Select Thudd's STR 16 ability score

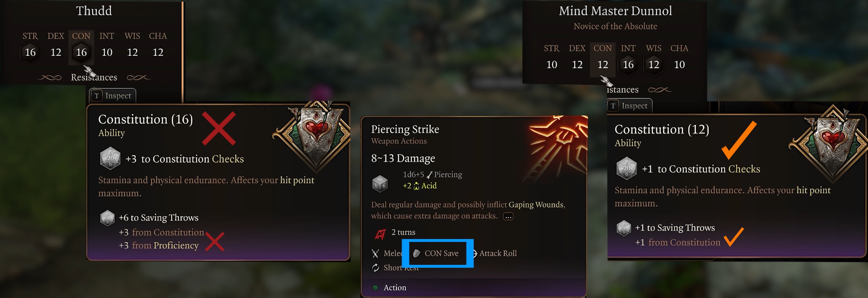tap(30, 52)
